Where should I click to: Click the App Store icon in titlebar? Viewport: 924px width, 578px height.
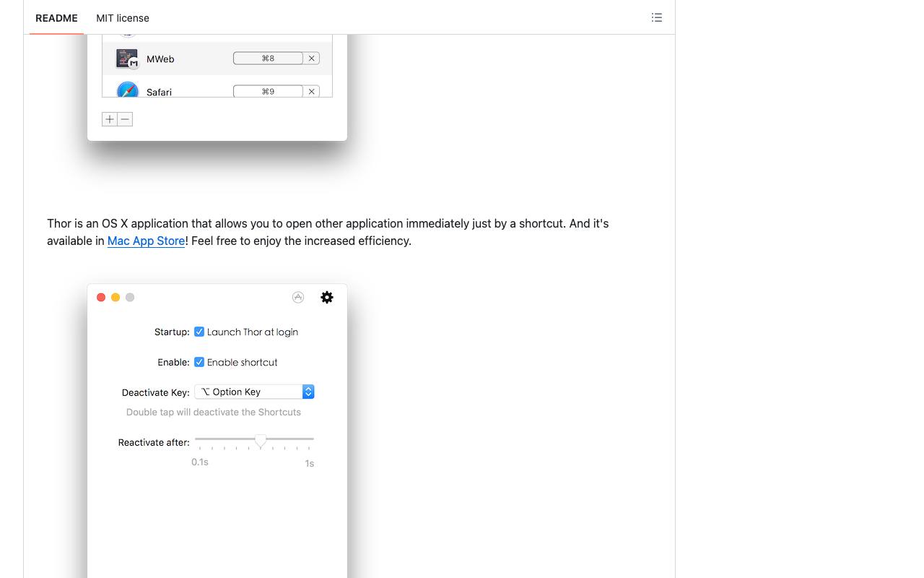click(x=298, y=297)
